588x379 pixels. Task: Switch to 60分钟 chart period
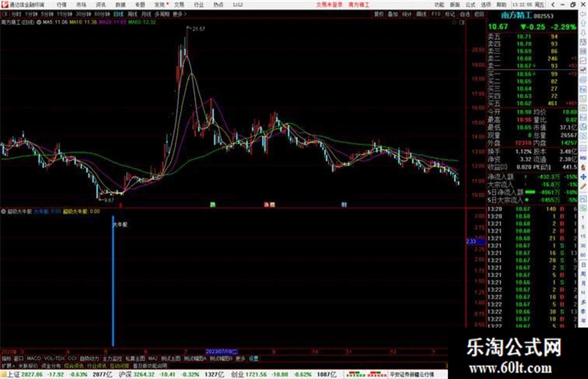(x=102, y=14)
